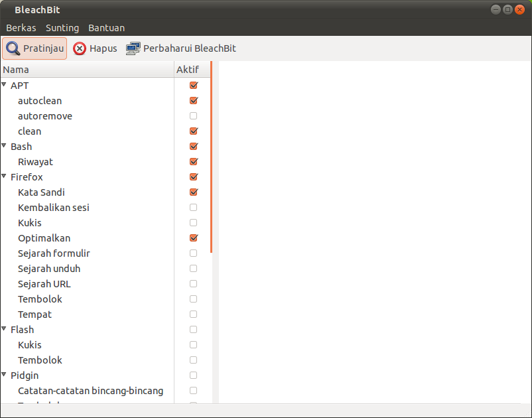Collapse the APT tree group
The height and width of the screenshot is (418, 532).
pos(4,84)
